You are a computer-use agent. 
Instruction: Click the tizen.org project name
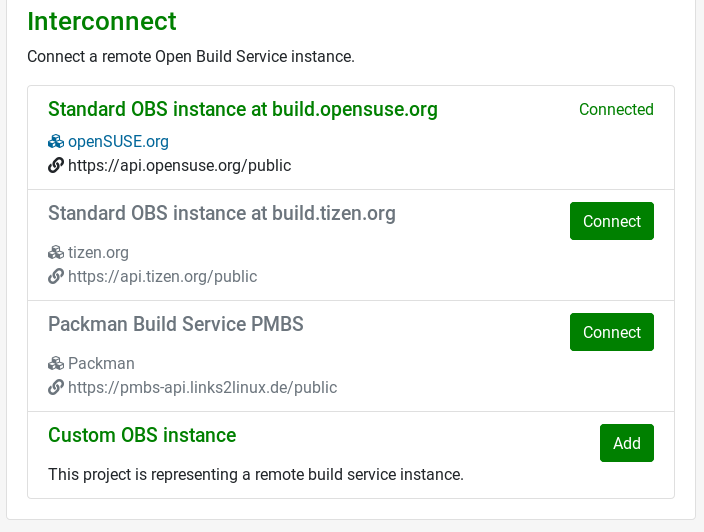tap(98, 252)
